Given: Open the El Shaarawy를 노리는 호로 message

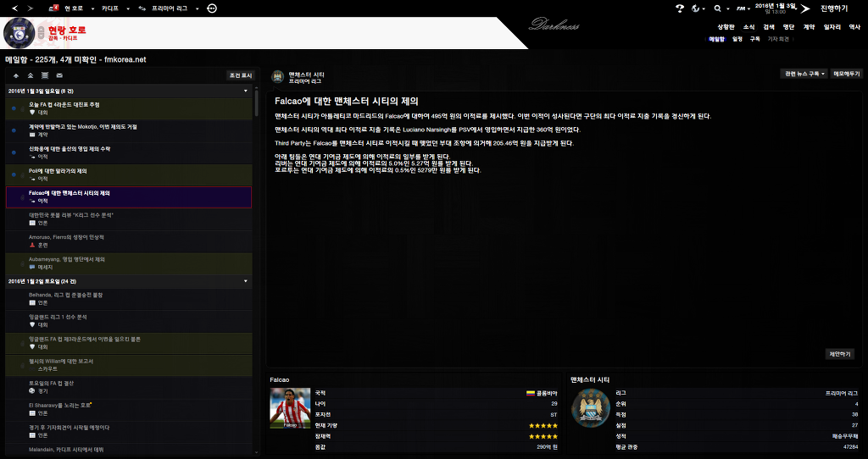Looking at the screenshot, I should tap(129, 409).
